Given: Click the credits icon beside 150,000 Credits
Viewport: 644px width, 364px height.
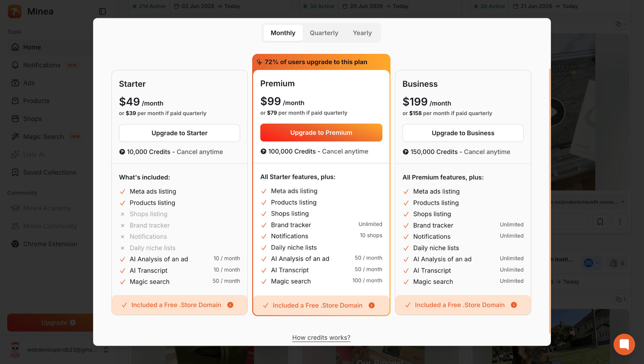Looking at the screenshot, I should pos(406,152).
